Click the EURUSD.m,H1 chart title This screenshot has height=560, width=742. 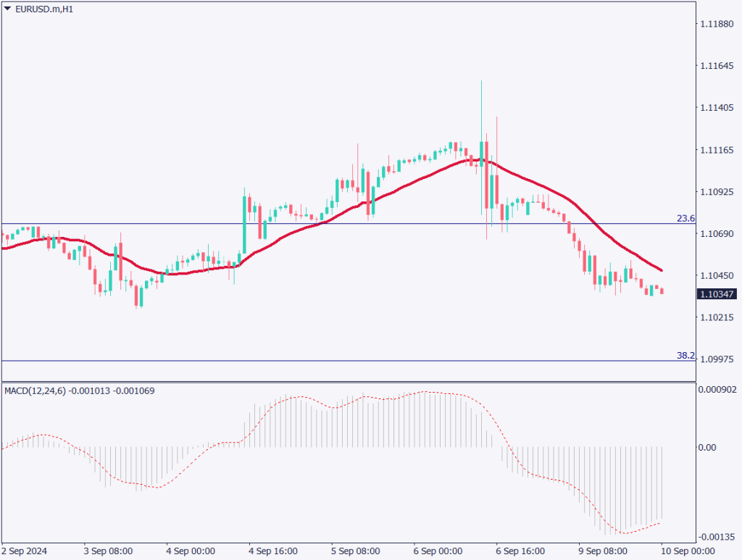[44, 9]
